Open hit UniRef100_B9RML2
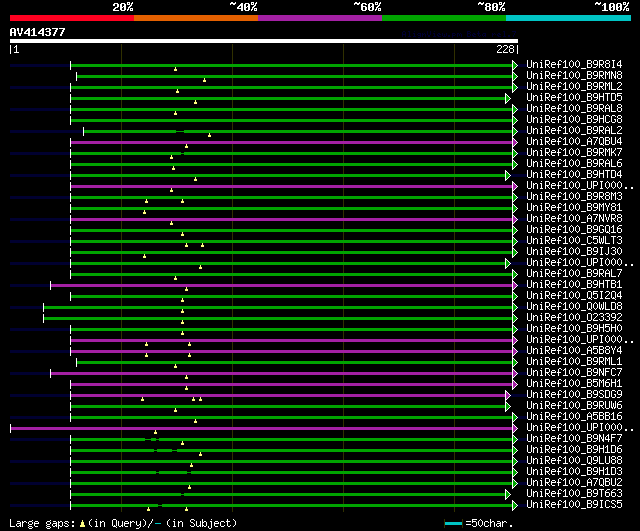 [x=574, y=87]
